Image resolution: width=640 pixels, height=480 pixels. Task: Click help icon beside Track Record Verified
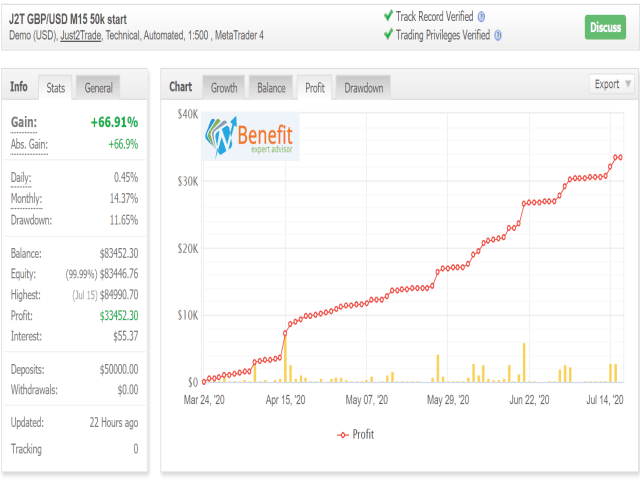(481, 17)
